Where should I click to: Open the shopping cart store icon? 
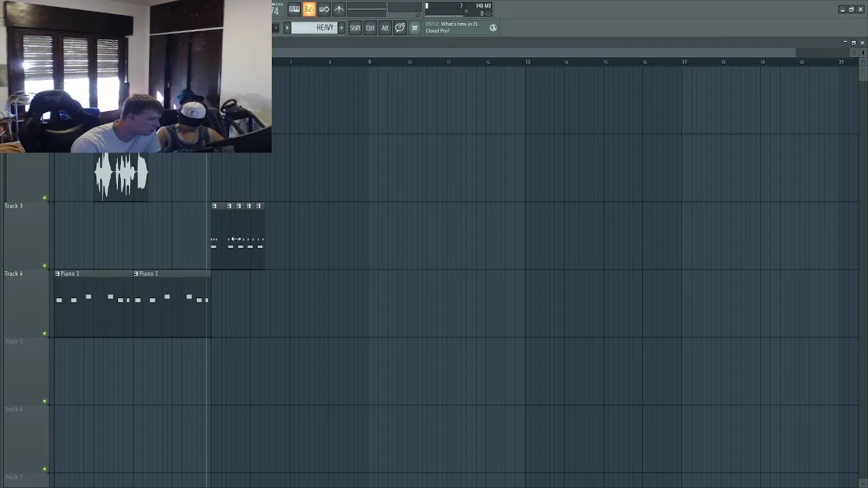415,28
